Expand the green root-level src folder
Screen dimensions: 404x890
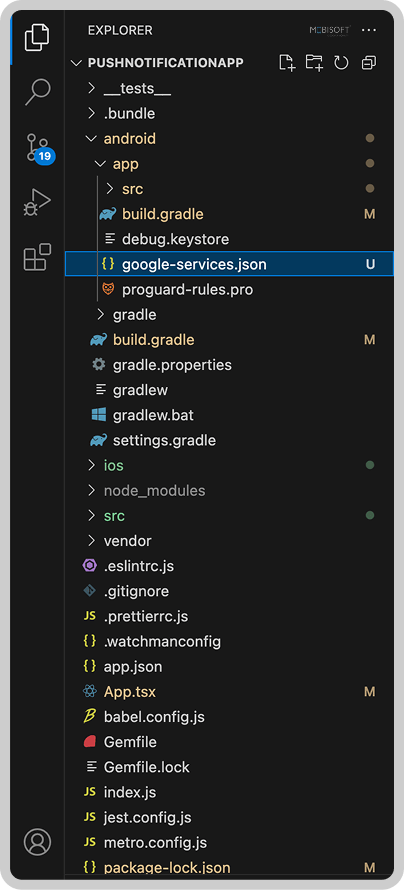[x=91, y=515]
